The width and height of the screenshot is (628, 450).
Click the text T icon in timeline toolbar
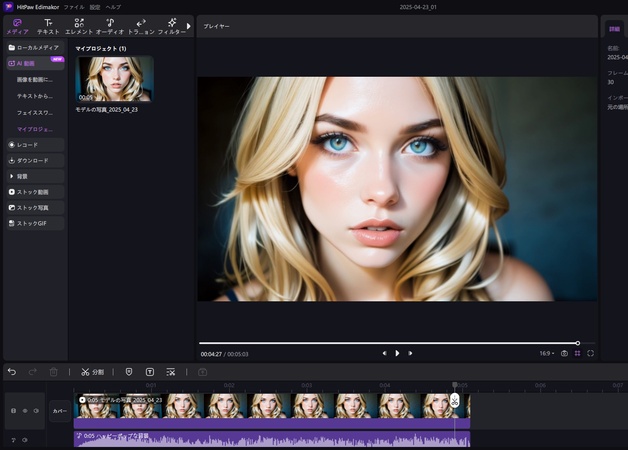click(150, 371)
